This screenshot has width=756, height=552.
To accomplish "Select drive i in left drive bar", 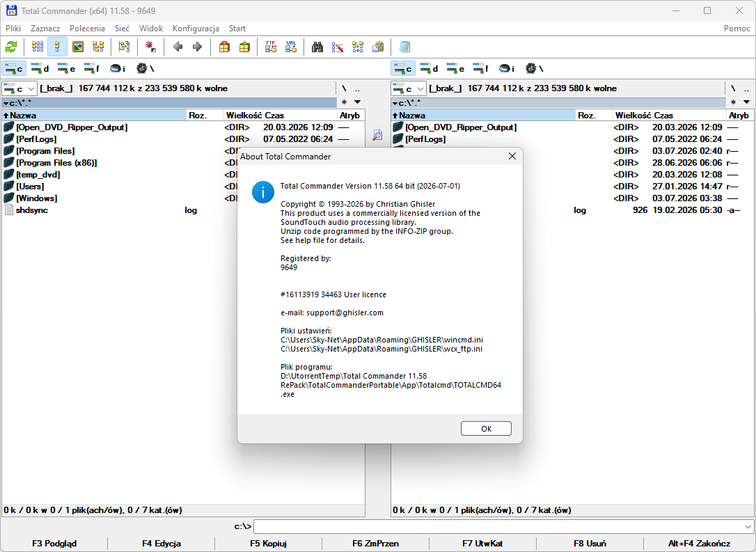I will (118, 68).
